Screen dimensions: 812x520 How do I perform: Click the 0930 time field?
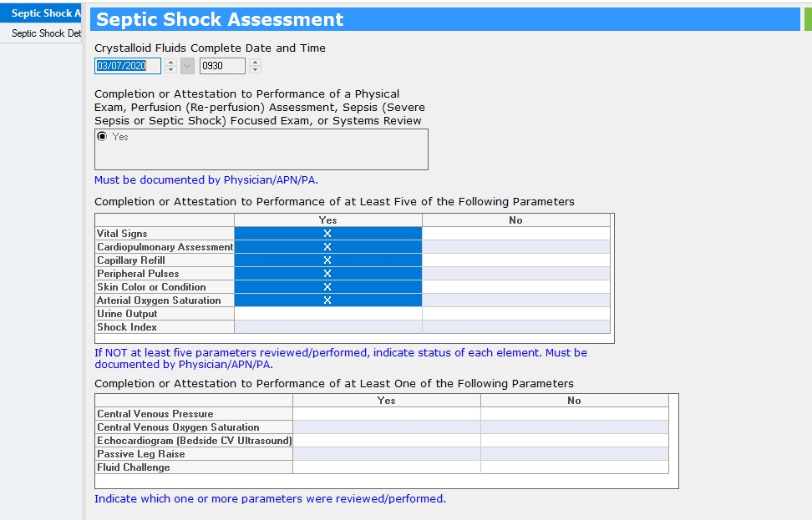tap(222, 66)
